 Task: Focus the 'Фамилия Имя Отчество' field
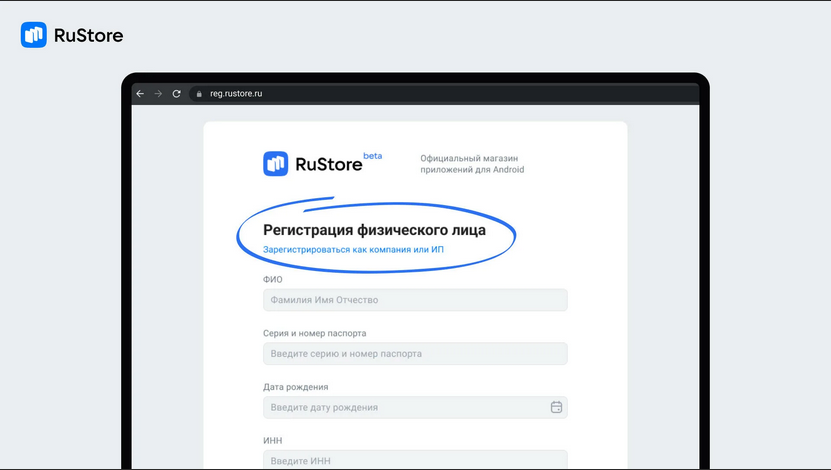[415, 300]
